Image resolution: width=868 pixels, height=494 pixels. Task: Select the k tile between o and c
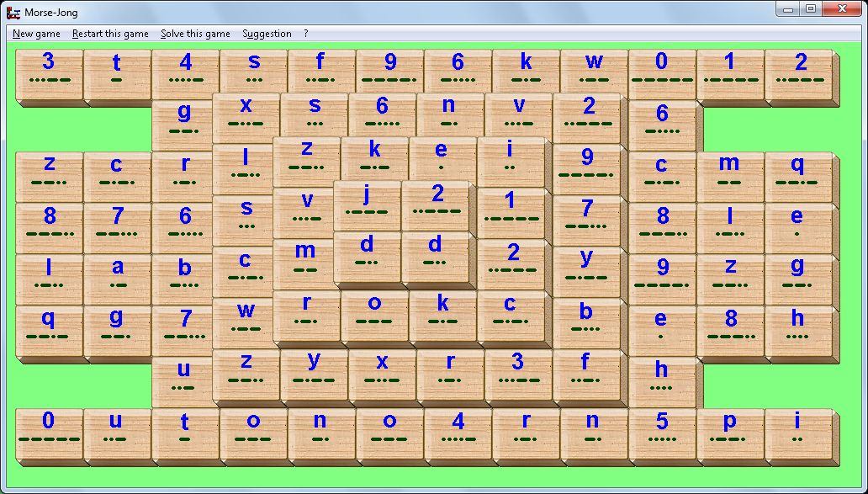point(443,315)
